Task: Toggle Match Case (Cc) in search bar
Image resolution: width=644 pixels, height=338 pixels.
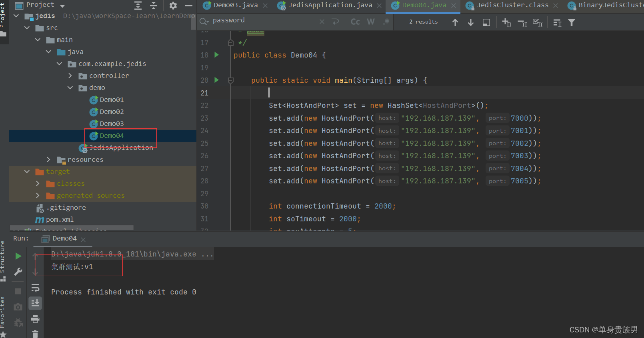Action: pos(355,22)
